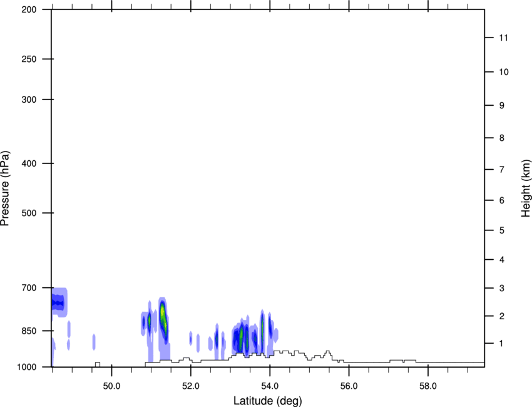Click the 700 pressure tick label
The image size is (532, 407).
[x=29, y=288]
